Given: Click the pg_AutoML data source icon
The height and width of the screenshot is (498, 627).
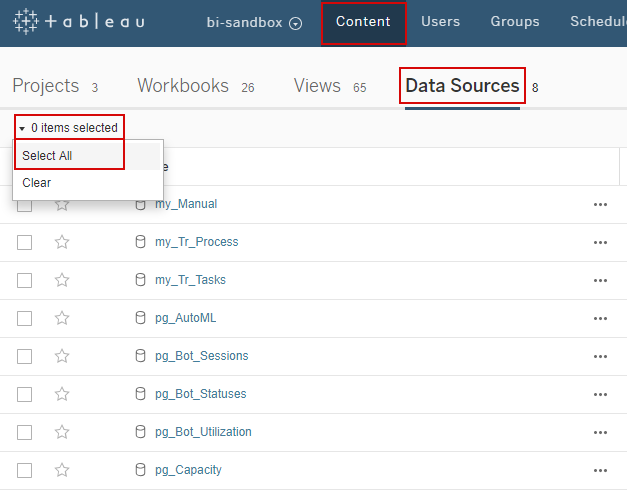Looking at the screenshot, I should (140, 318).
